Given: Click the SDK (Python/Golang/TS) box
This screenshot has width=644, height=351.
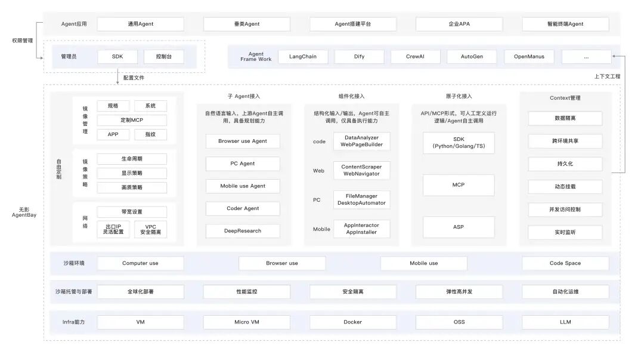Looking at the screenshot, I should (x=459, y=143).
